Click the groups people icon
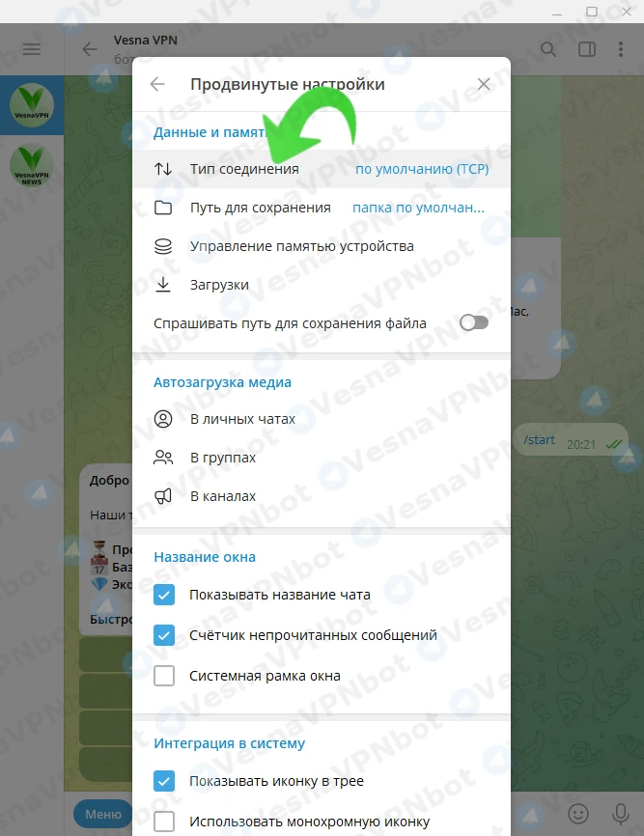The width and height of the screenshot is (644, 836). coord(163,458)
